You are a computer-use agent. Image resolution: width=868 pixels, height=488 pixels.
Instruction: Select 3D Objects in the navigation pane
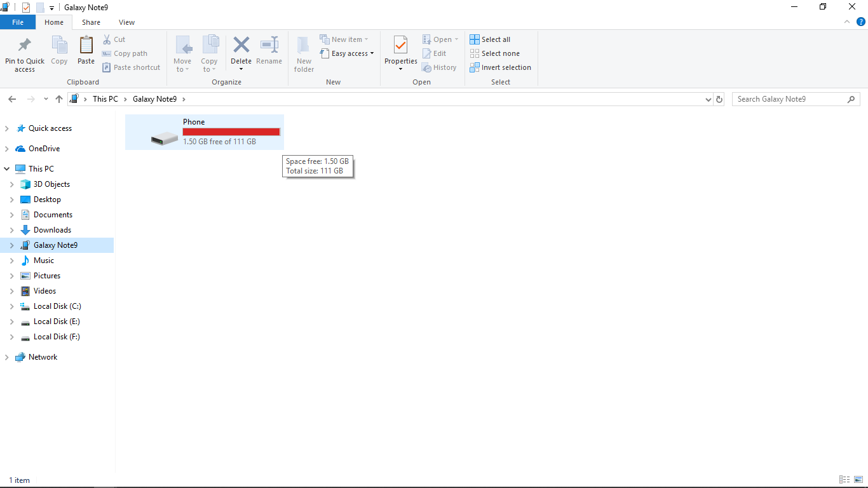(51, 184)
